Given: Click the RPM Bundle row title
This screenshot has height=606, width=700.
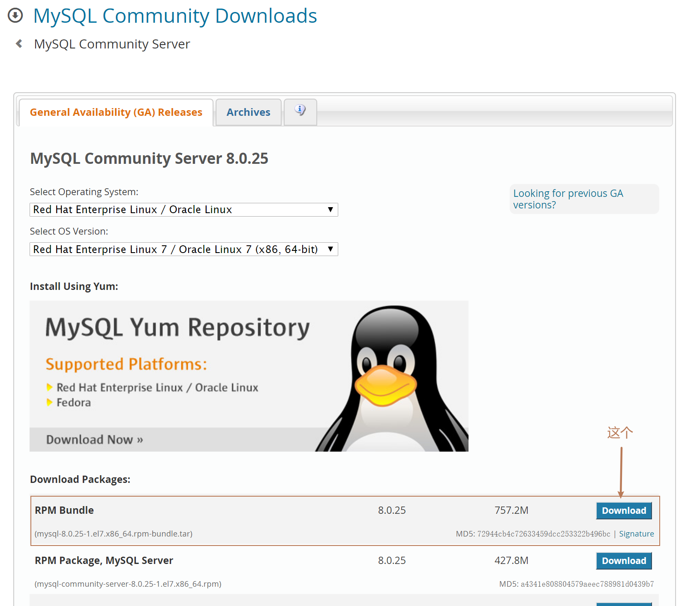Looking at the screenshot, I should click(x=64, y=510).
